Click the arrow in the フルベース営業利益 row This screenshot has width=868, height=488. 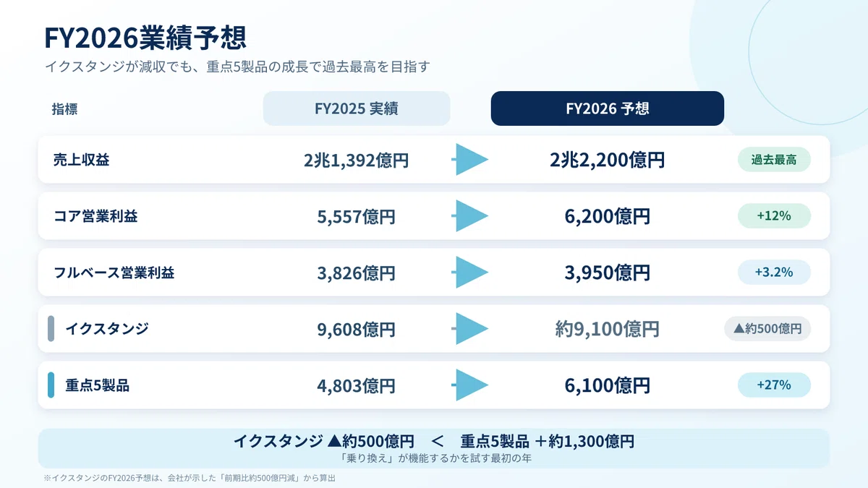(x=471, y=273)
